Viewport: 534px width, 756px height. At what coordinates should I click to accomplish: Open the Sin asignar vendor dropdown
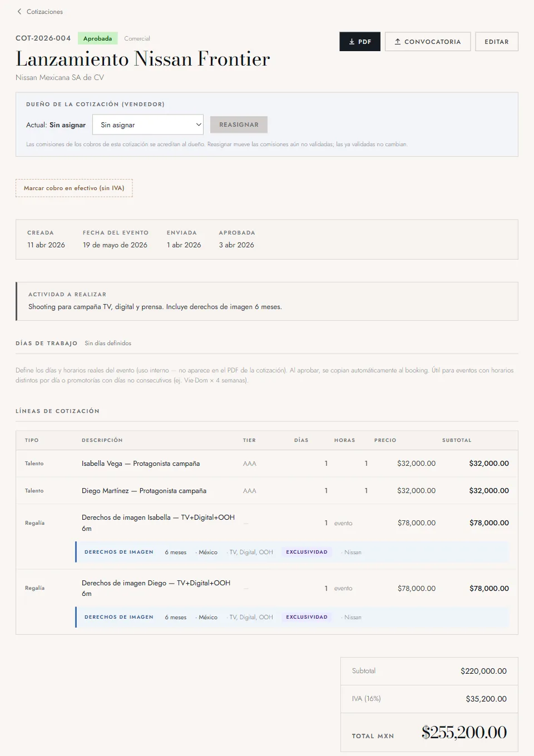click(148, 125)
